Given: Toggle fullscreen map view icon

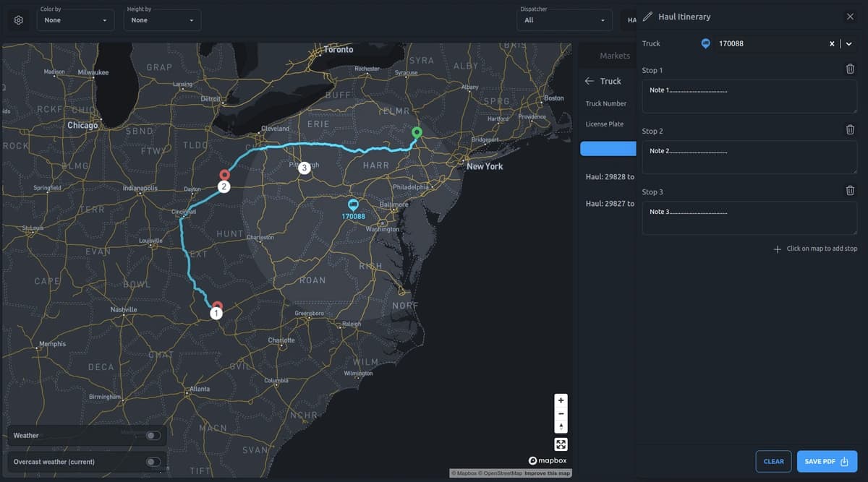Looking at the screenshot, I should pos(561,444).
